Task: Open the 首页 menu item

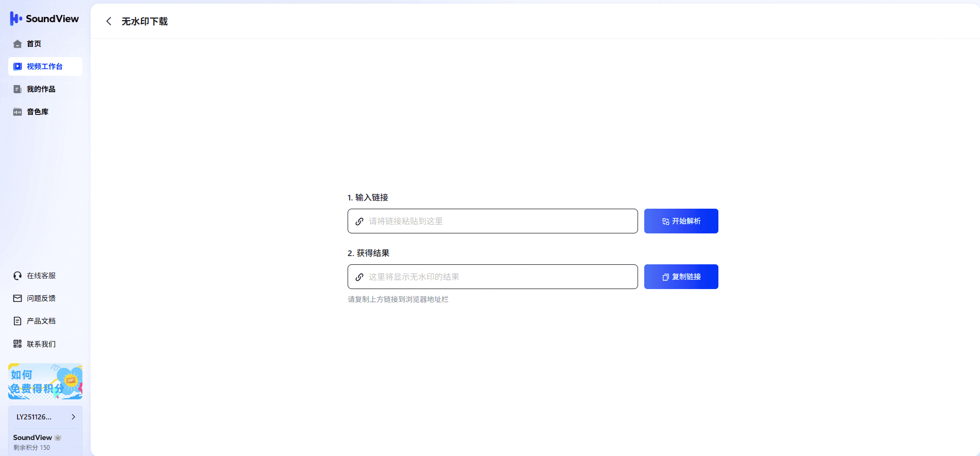Action: pyautogui.click(x=34, y=44)
